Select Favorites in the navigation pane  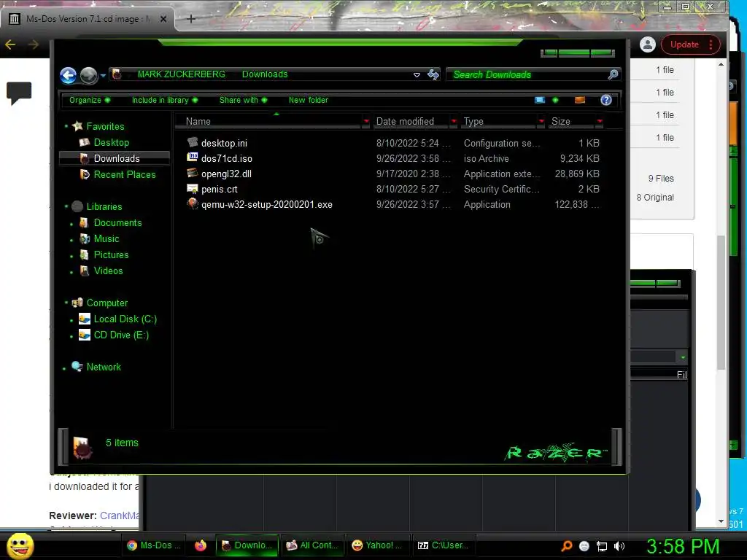pyautogui.click(x=105, y=126)
